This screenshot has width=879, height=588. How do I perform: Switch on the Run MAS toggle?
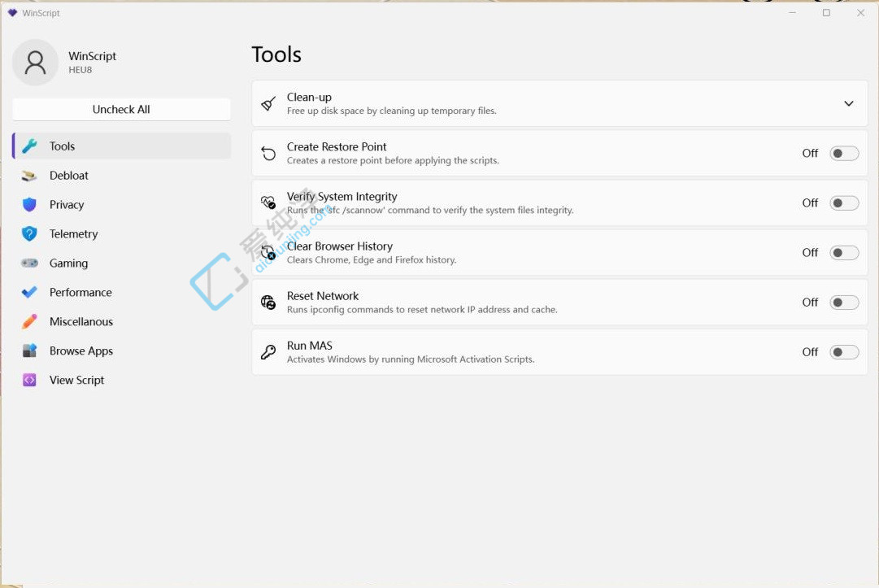pos(843,352)
